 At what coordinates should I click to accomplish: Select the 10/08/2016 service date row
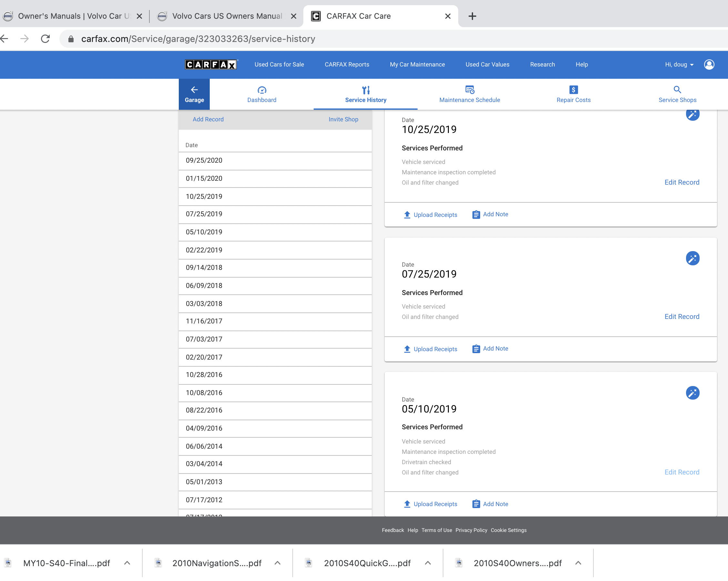tap(275, 393)
